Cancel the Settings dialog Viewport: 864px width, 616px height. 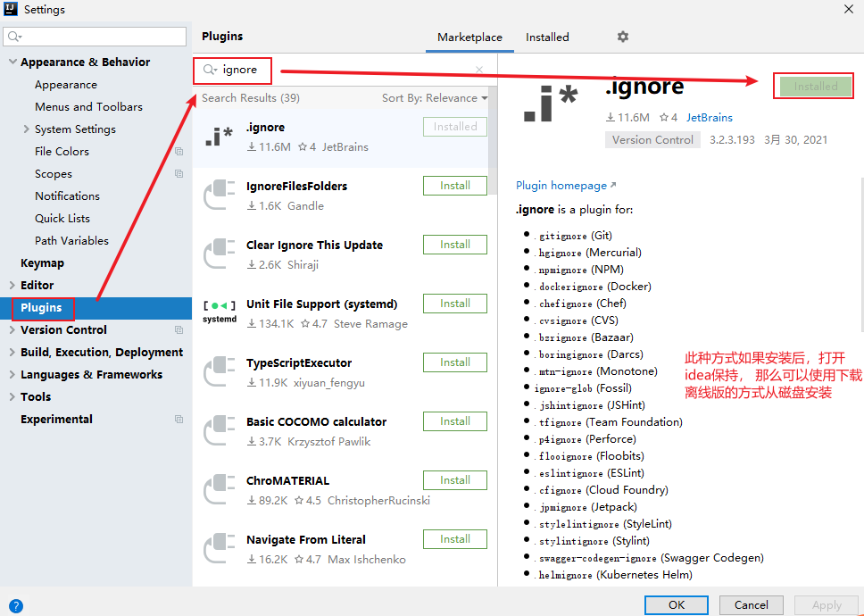coord(751,605)
